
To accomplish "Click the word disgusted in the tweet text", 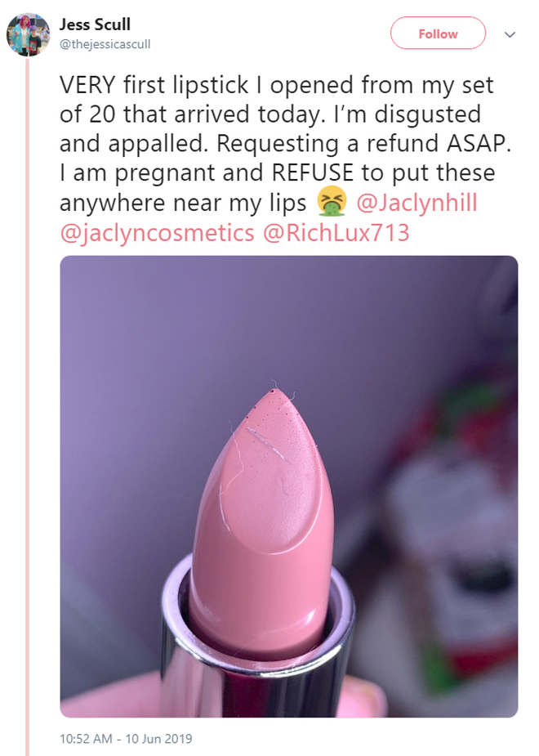I will tap(428, 114).
